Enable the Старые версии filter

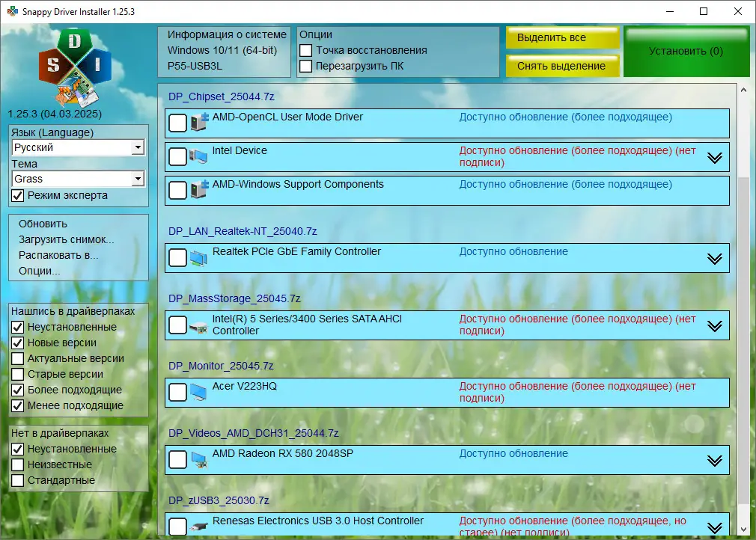[17, 374]
